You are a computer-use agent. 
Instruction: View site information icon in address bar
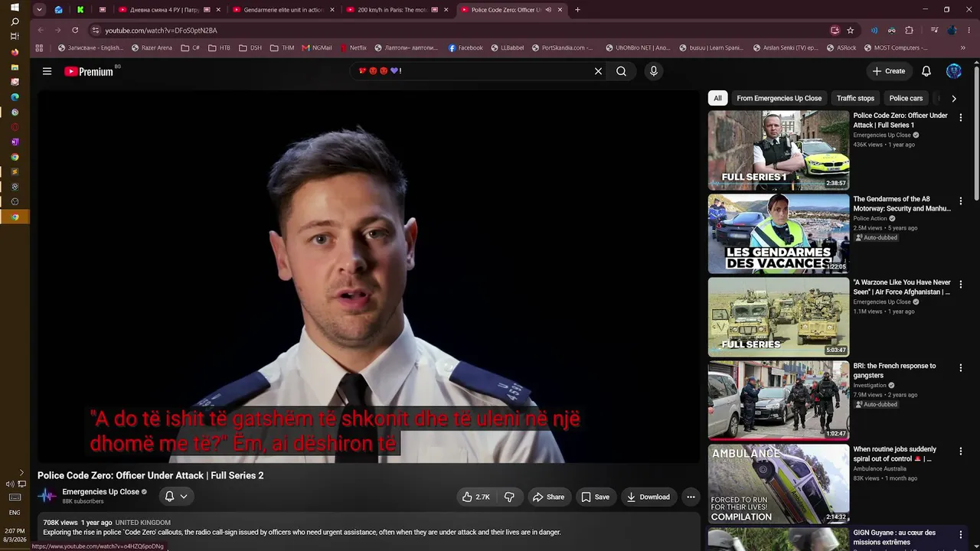click(x=96, y=30)
